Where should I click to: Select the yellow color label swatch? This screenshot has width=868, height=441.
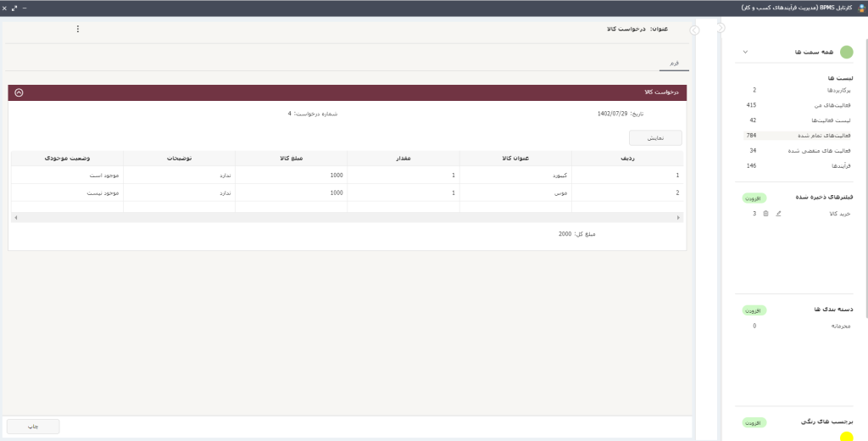pos(846,437)
